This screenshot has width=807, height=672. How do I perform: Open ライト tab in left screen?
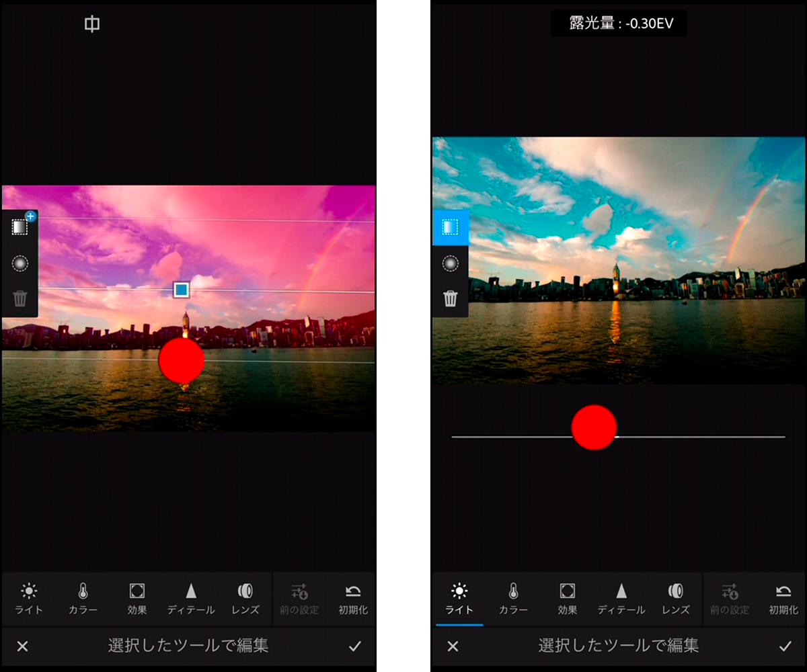[29, 599]
